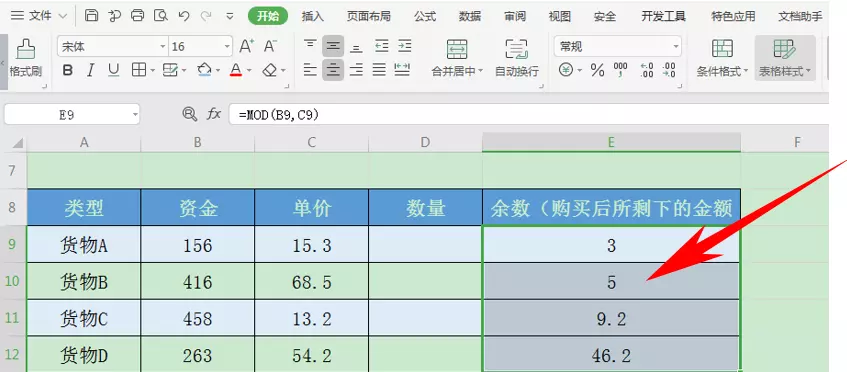Toggle horizontal center alignment

(333, 70)
